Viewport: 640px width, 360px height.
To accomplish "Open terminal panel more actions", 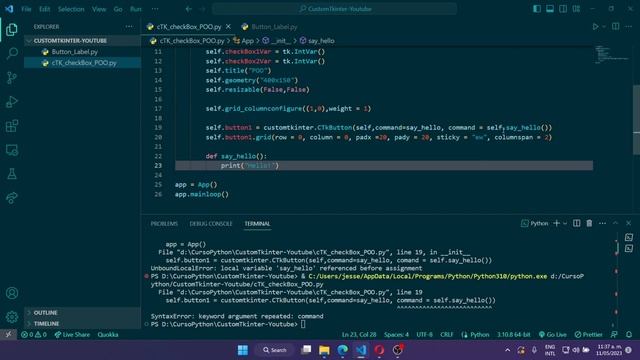I will pyautogui.click(x=602, y=223).
